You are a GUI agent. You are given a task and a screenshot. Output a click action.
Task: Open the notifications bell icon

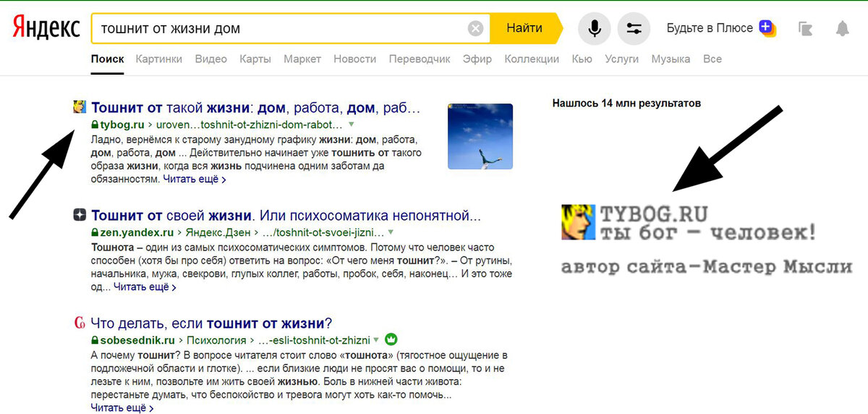pos(842,29)
